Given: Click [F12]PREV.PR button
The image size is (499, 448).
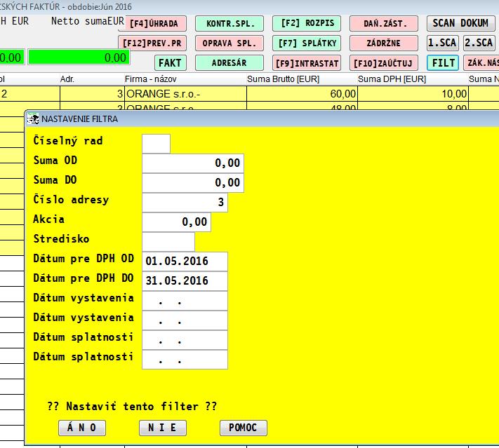Looking at the screenshot, I should 152,43.
